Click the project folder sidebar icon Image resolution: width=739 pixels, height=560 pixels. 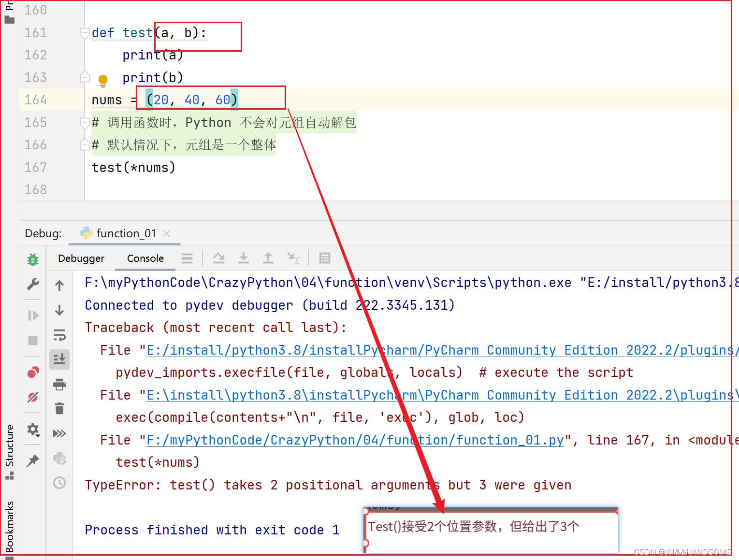(x=9, y=20)
